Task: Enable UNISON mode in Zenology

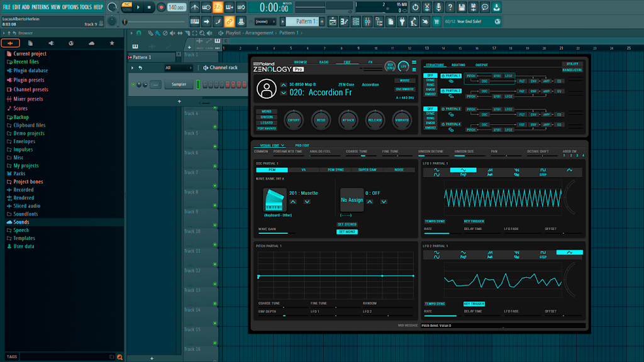Action: point(267,117)
